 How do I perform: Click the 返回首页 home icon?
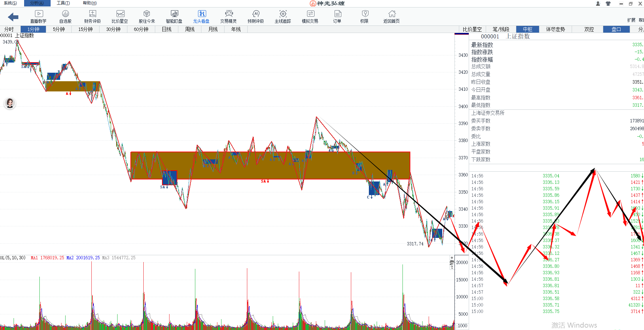[x=392, y=16]
